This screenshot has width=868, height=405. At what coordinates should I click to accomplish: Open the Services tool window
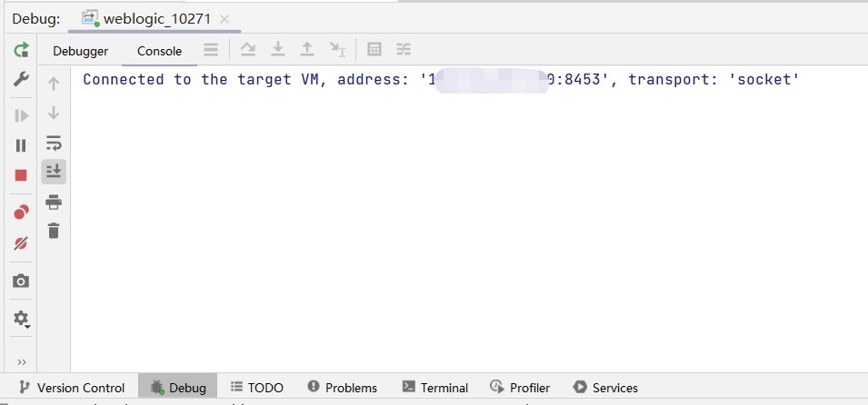tap(605, 388)
